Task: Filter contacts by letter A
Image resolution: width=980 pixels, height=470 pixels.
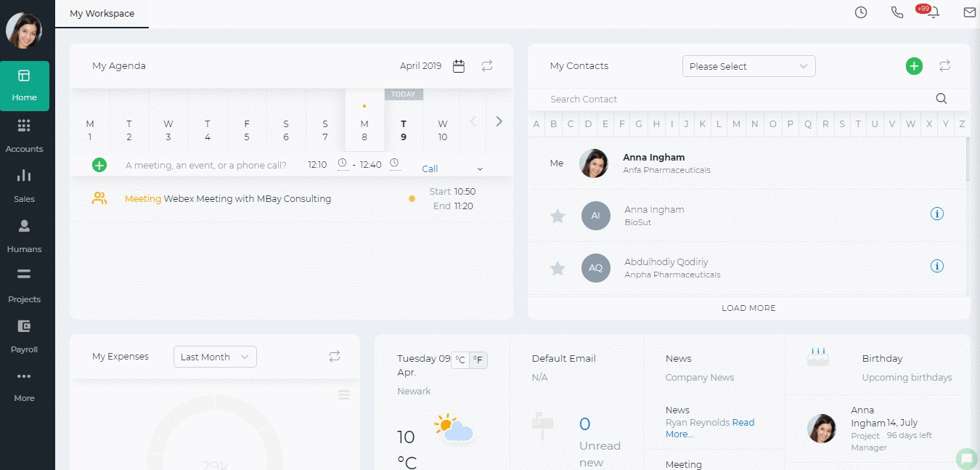Action: (x=536, y=124)
